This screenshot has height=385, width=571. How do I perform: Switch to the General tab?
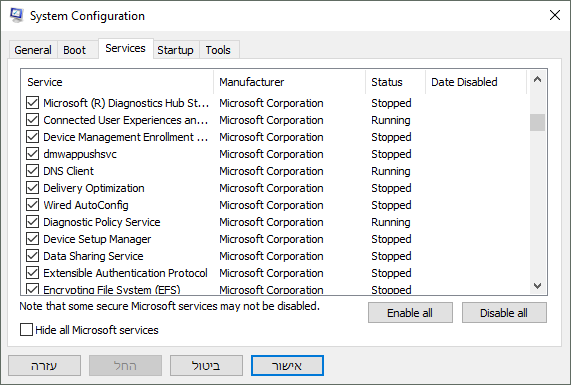click(33, 50)
